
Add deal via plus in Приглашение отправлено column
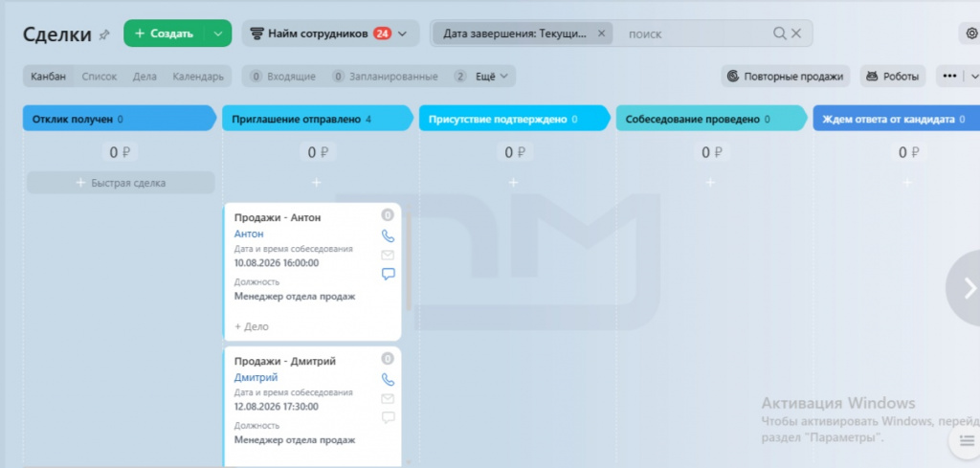[316, 183]
